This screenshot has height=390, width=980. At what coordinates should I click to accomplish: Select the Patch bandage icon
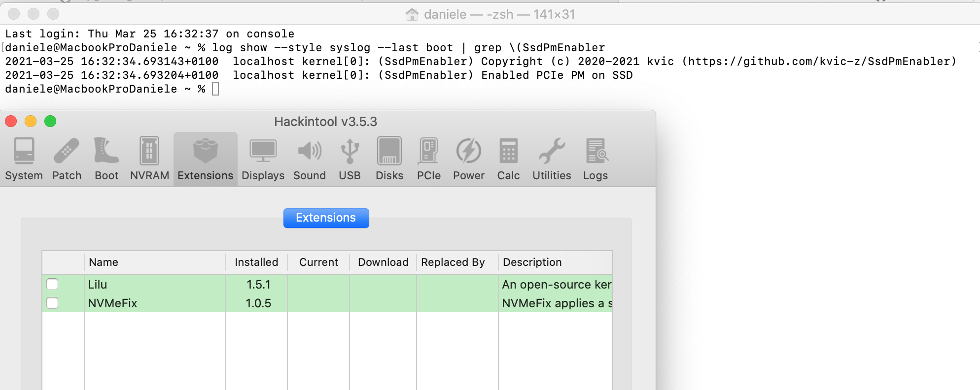[67, 151]
